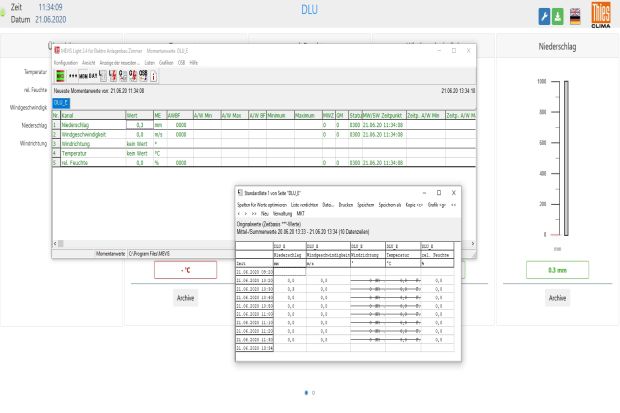The height and width of the screenshot is (413, 620).
Task: Click the Maximum column header
Action: (x=307, y=116)
